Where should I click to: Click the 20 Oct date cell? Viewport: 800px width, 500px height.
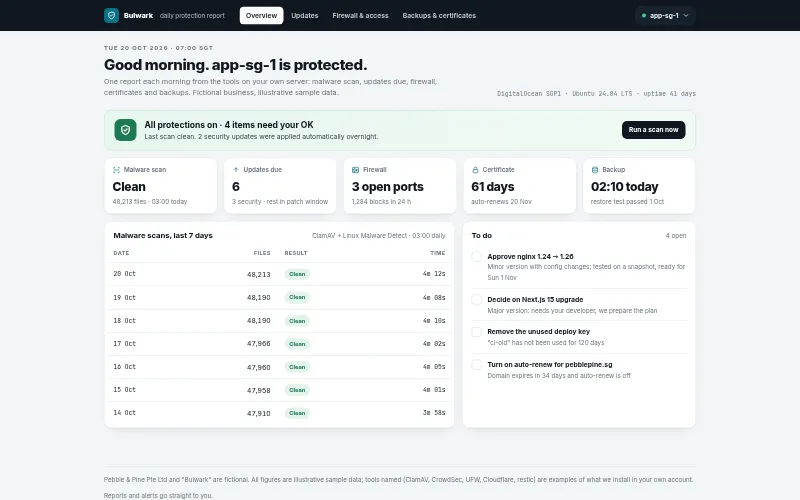[124, 274]
